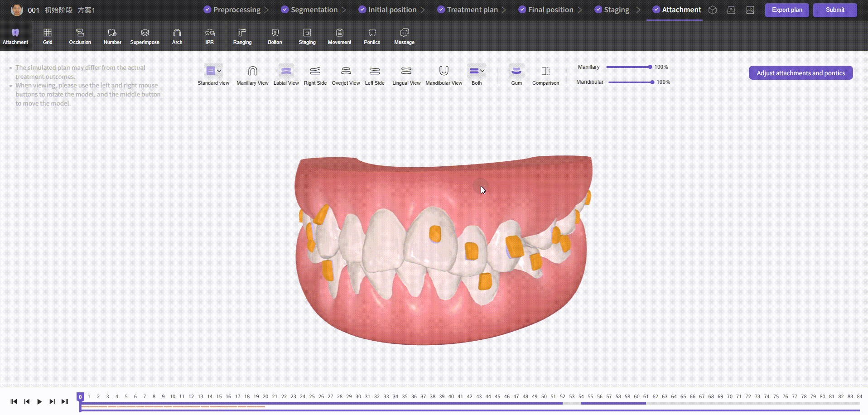Open the Bolton analysis tool
The height and width of the screenshot is (415, 868).
[x=275, y=36]
